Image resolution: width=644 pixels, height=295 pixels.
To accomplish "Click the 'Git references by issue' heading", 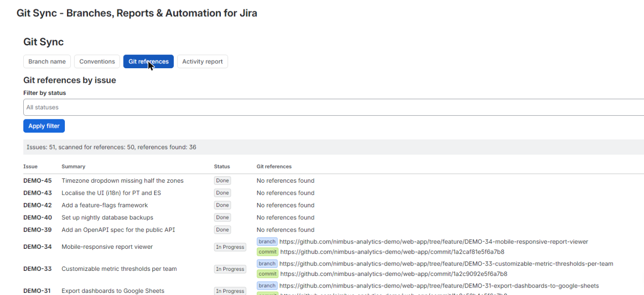I will click(x=70, y=80).
